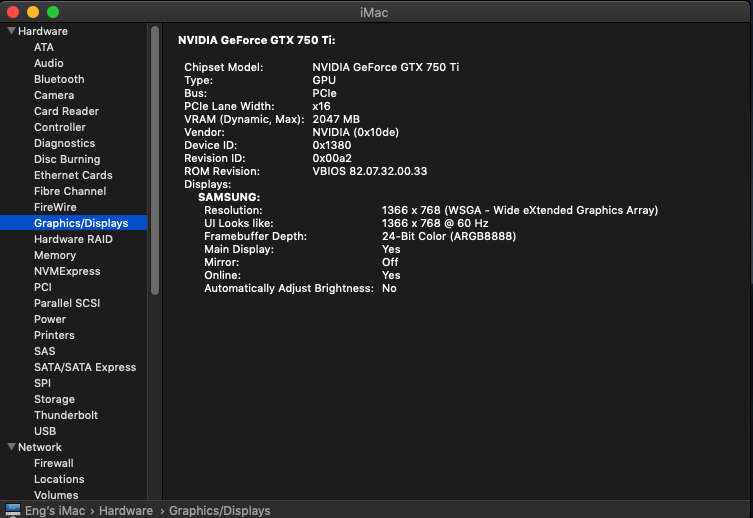Select SAS in the sidebar
This screenshot has height=518, width=753.
45,351
